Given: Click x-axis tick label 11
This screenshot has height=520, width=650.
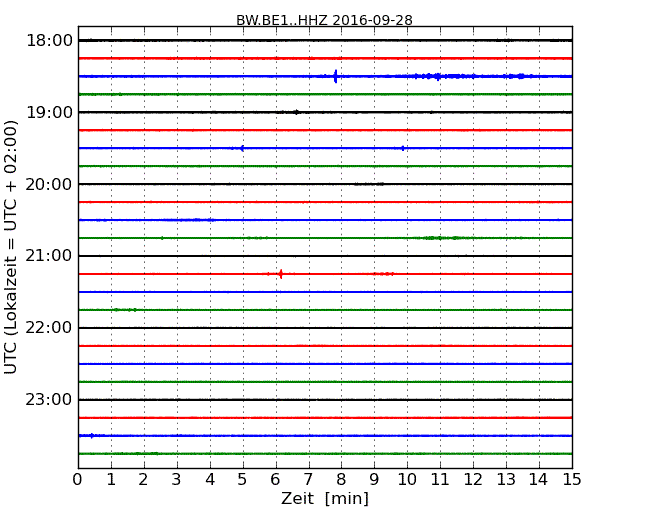Looking at the screenshot, I should click(x=440, y=480).
